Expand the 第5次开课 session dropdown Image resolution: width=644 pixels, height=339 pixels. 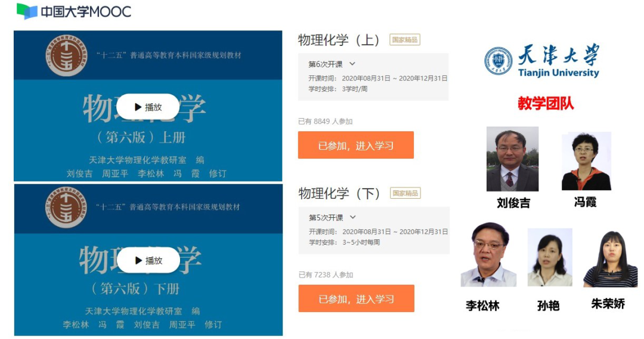tap(332, 217)
